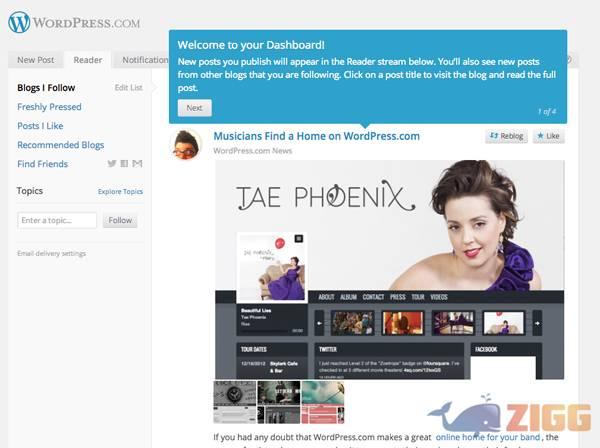Like the Musicians post
The width and height of the screenshot is (600, 448).
point(548,136)
